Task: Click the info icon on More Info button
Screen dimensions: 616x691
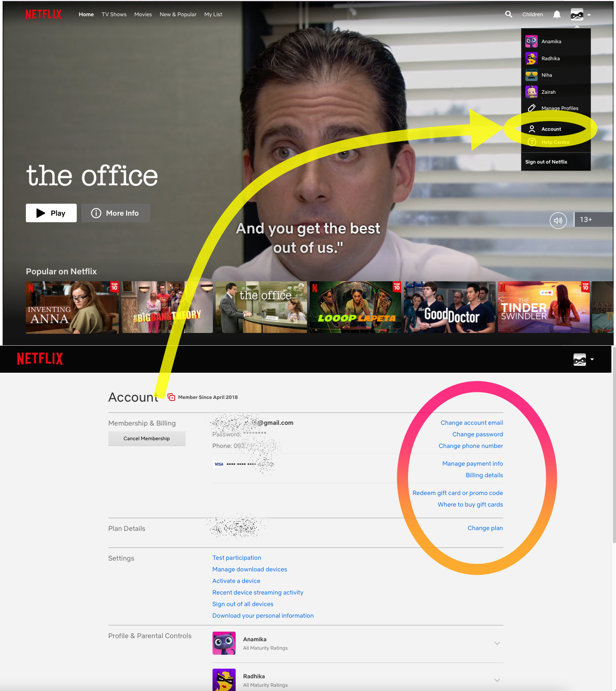Action: (96, 213)
